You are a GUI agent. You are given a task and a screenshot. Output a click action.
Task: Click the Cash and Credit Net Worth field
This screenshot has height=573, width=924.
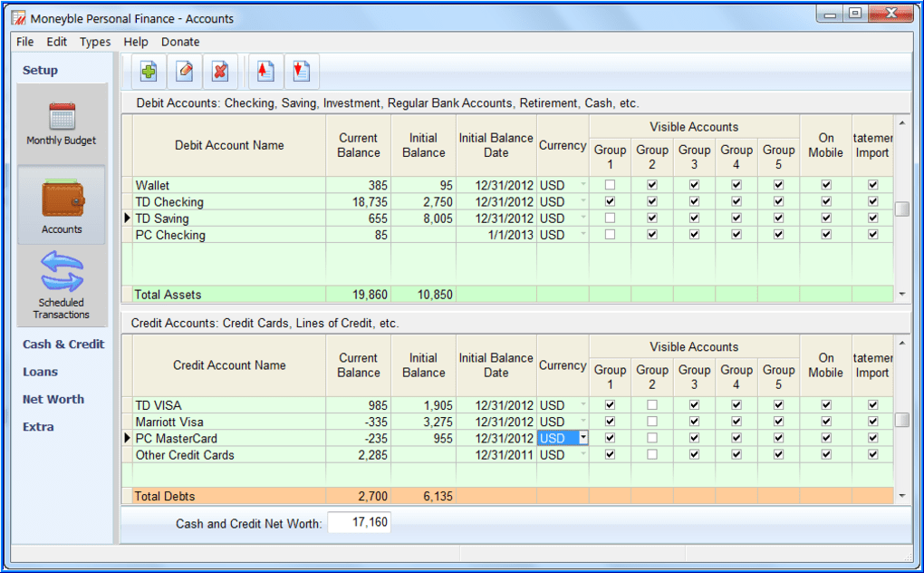pyautogui.click(x=360, y=521)
